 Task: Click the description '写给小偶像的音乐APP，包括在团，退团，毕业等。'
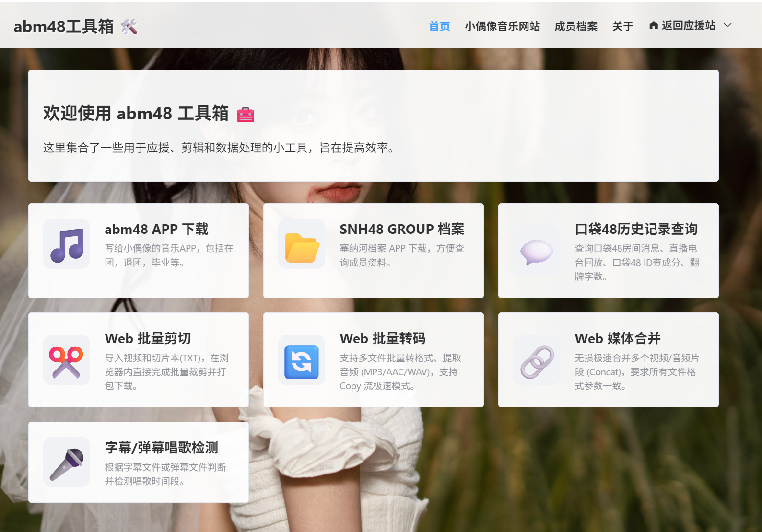click(x=169, y=255)
